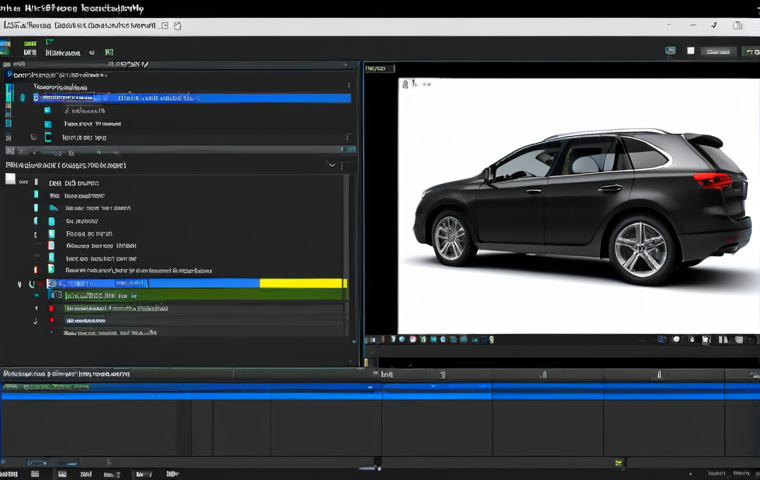Select the blue highlighted row in the upper list panel
This screenshot has height=480, width=760.
[192, 98]
